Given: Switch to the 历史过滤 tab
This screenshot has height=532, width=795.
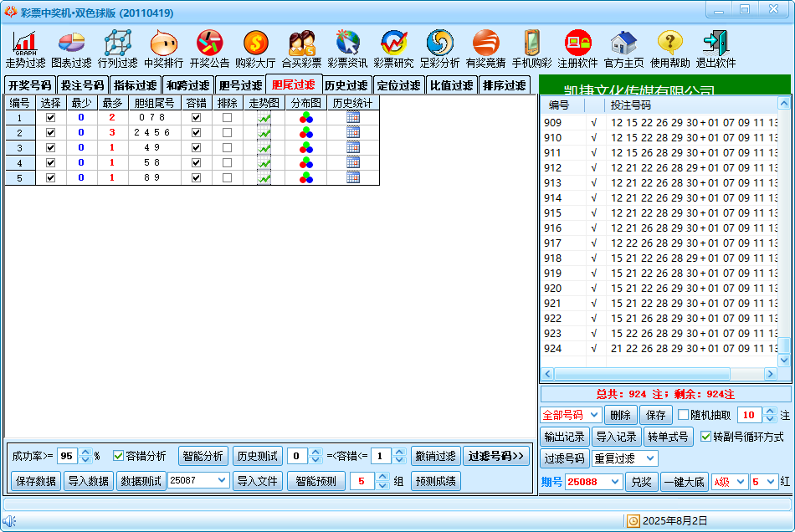Looking at the screenshot, I should click(x=346, y=85).
